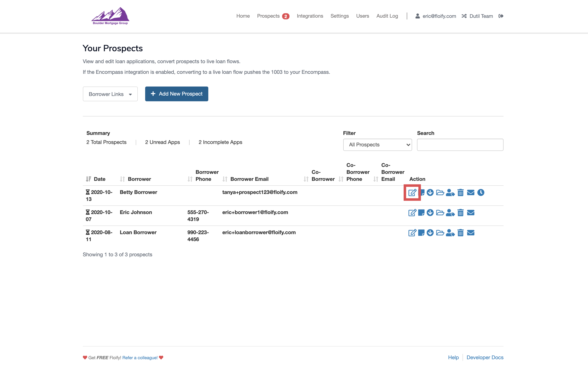Click into the Search input field

pos(460,145)
